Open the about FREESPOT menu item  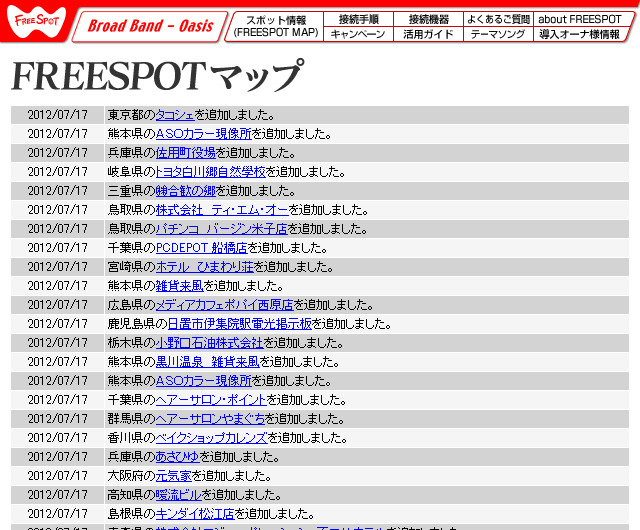tap(581, 19)
